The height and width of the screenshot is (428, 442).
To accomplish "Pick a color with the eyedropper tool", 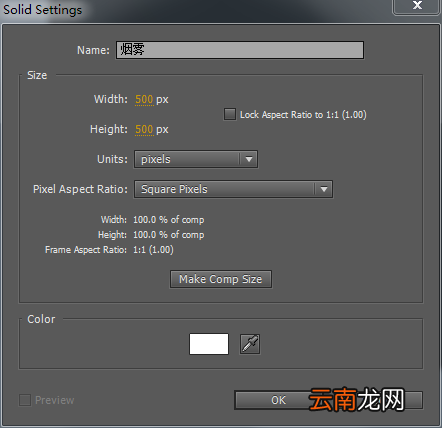I will tap(250, 344).
